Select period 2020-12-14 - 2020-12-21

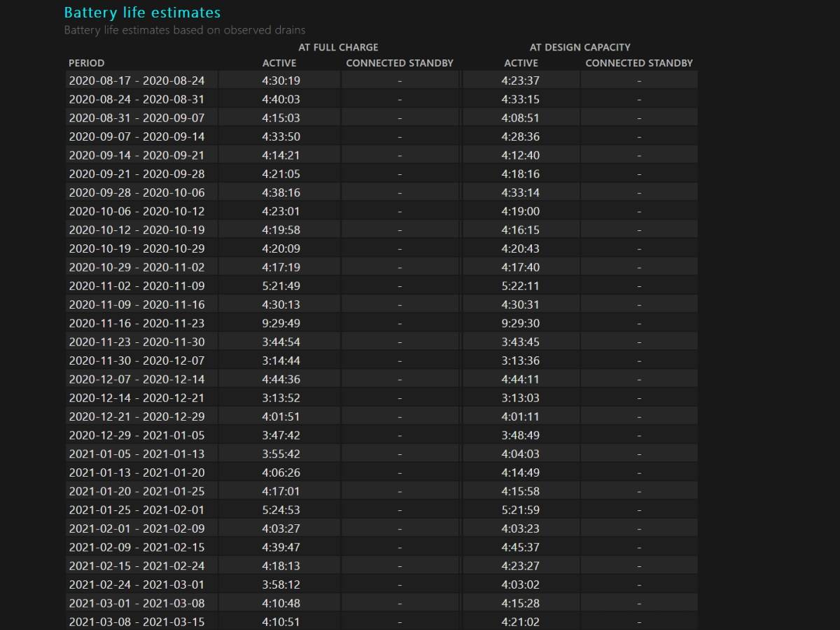pyautogui.click(x=136, y=398)
